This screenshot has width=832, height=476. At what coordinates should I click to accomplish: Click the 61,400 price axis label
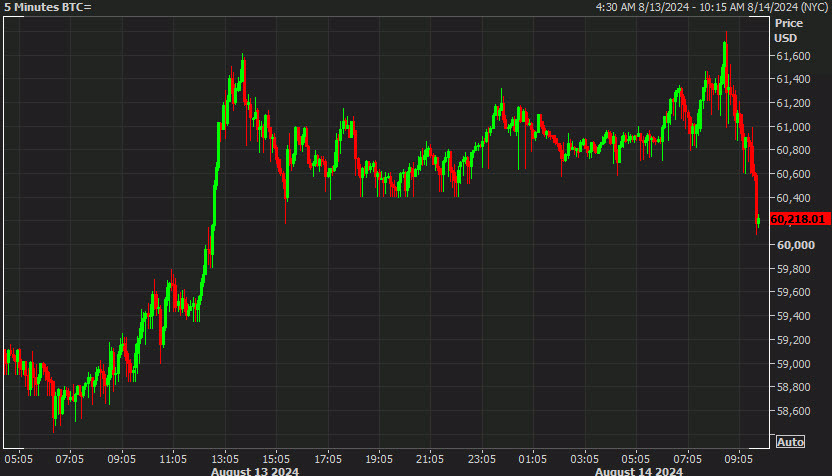point(793,79)
